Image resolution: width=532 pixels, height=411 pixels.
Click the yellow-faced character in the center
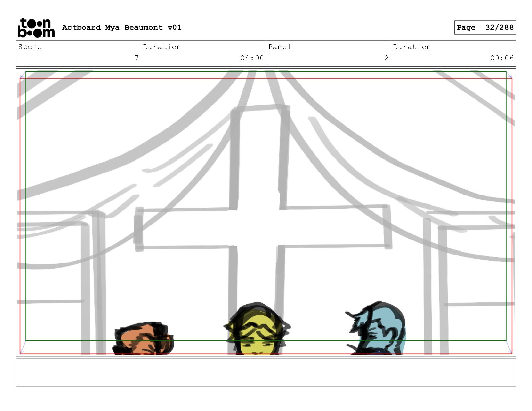257,329
